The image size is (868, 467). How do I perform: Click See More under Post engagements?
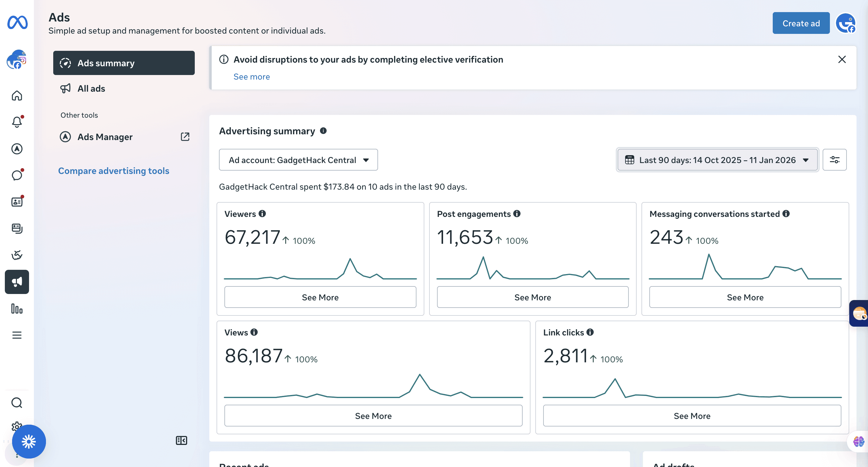click(532, 297)
